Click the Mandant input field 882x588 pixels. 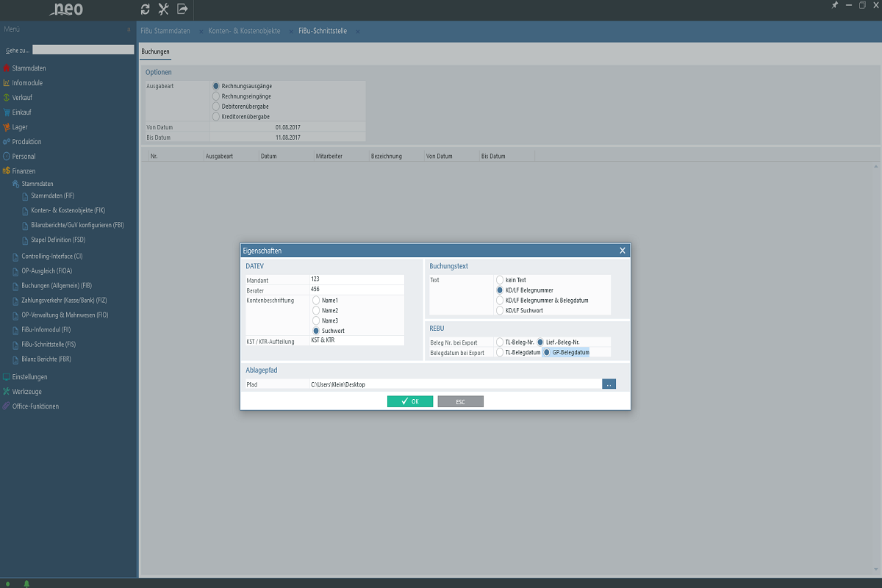(x=356, y=279)
